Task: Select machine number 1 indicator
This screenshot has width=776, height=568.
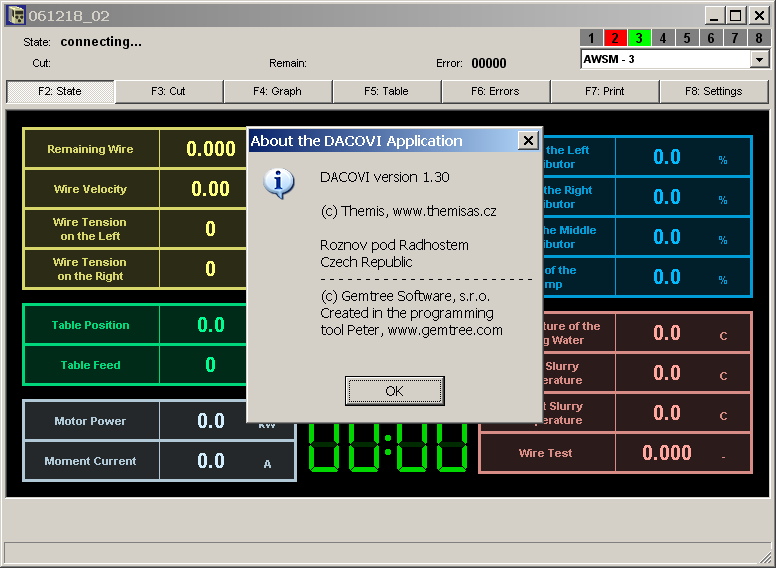Action: pos(591,38)
